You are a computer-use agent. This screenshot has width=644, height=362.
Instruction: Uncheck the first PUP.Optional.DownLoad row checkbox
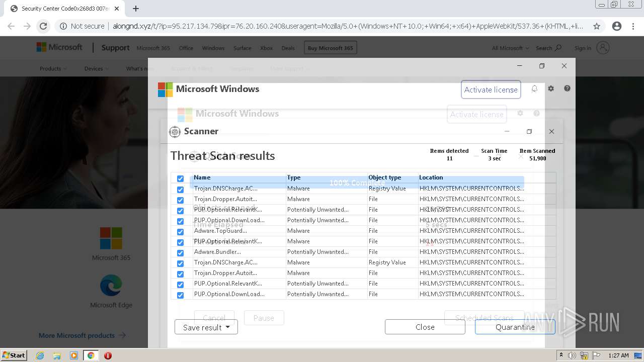click(x=180, y=221)
